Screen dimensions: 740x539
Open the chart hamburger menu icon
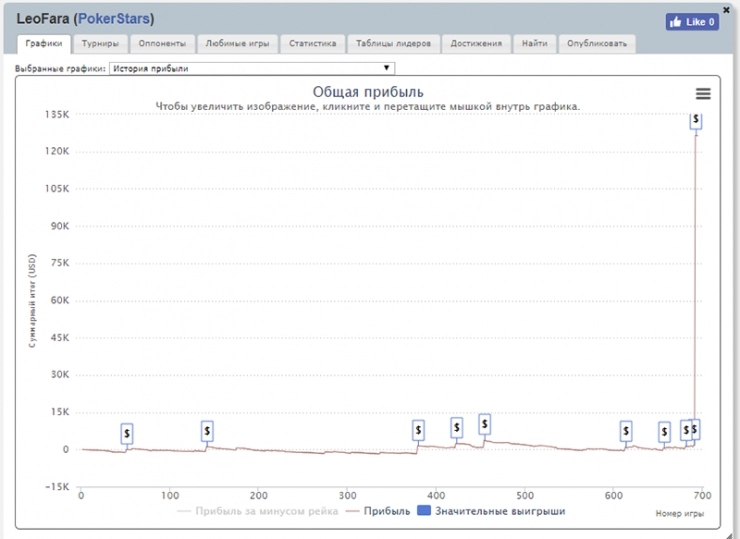702,93
